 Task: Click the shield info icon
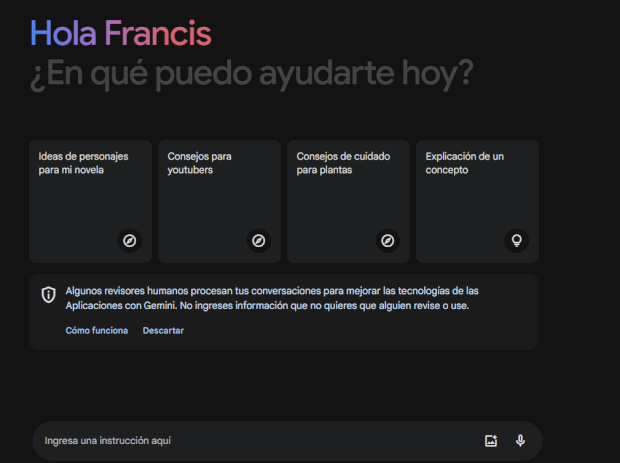(48, 295)
